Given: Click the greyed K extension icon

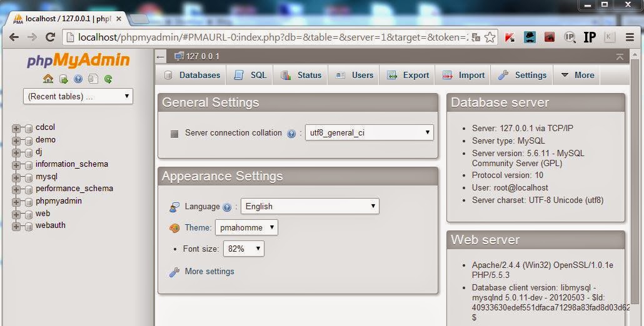Looking at the screenshot, I should coord(610,37).
